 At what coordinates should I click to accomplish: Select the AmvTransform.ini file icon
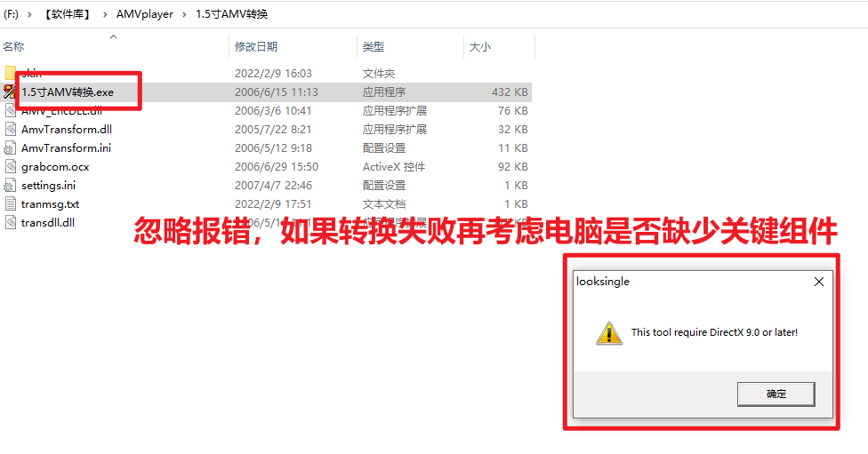click(10, 147)
